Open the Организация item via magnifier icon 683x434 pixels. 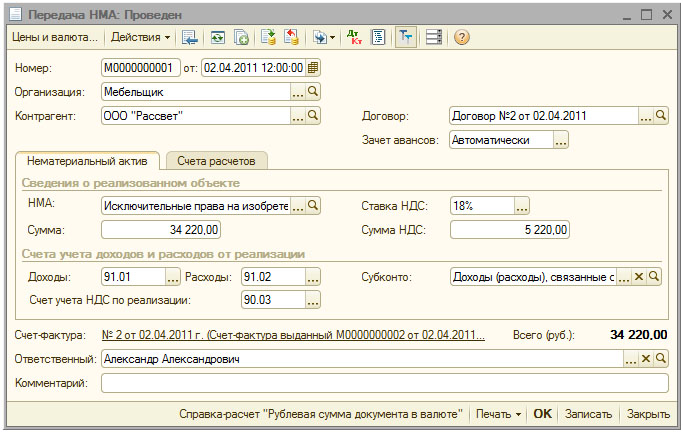click(313, 92)
